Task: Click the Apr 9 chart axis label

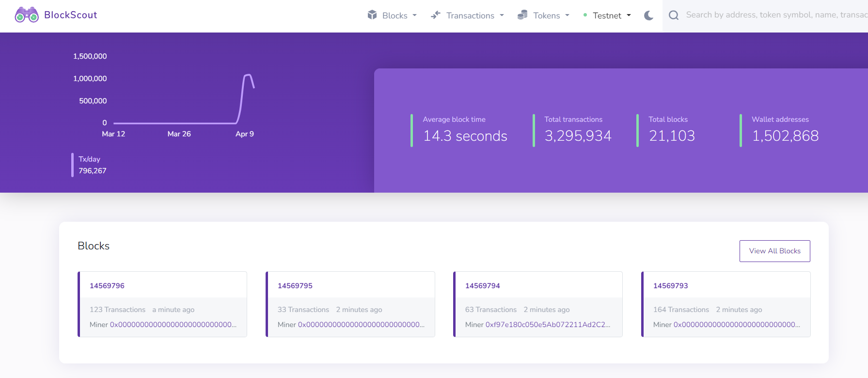Action: 245,134
